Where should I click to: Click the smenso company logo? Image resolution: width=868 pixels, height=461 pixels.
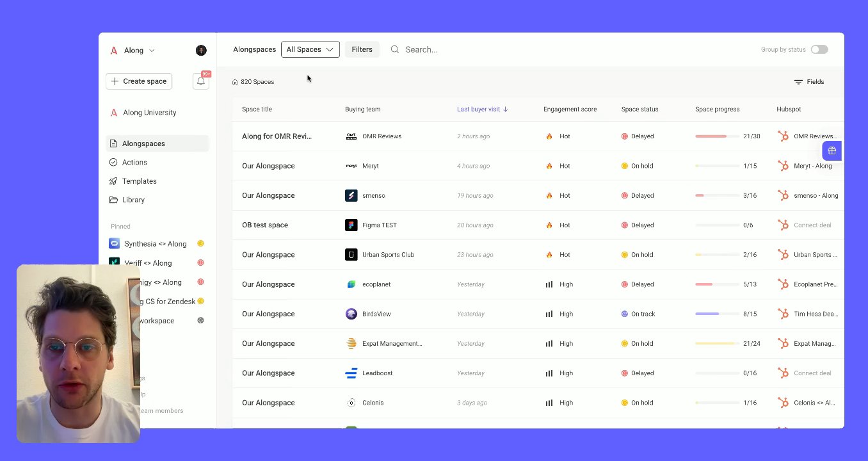tap(351, 195)
